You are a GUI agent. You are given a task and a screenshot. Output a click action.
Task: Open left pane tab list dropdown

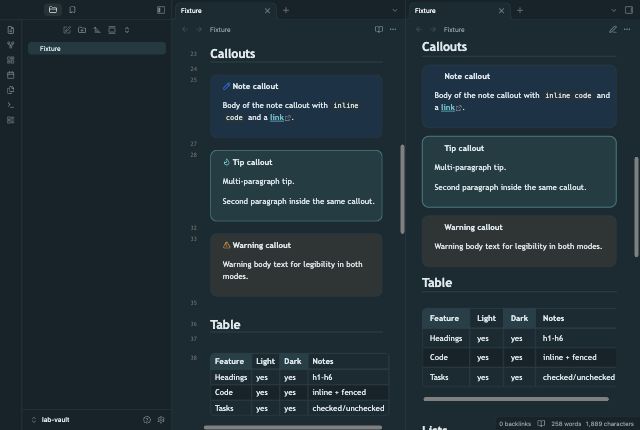coord(395,11)
